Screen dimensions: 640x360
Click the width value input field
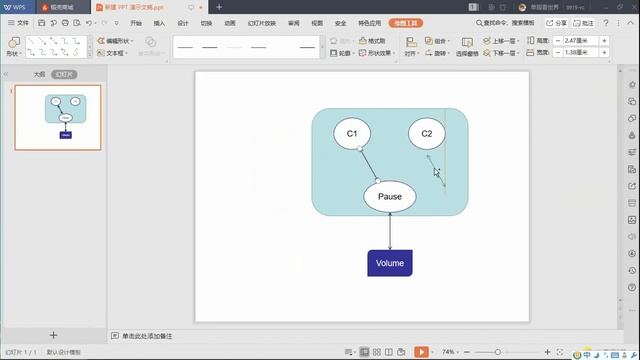[x=580, y=52]
